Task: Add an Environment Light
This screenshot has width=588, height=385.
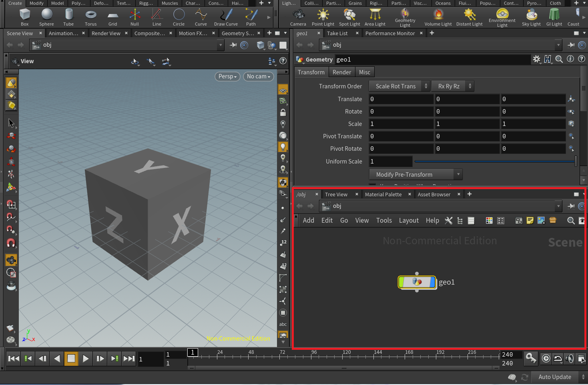Action: click(502, 17)
